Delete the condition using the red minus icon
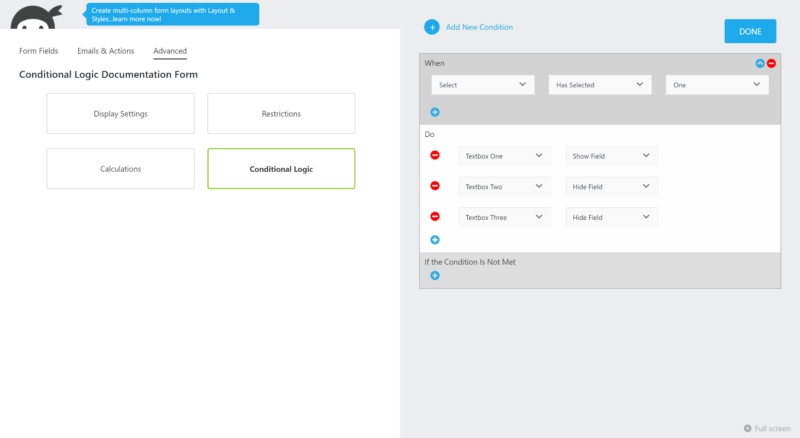Screen dimensions: 800x438 [771, 63]
